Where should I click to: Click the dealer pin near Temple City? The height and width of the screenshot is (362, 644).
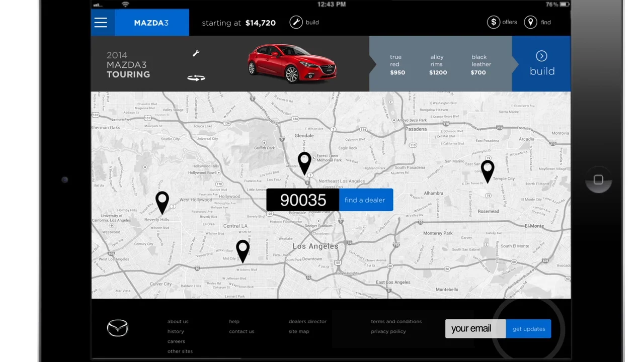click(x=488, y=171)
